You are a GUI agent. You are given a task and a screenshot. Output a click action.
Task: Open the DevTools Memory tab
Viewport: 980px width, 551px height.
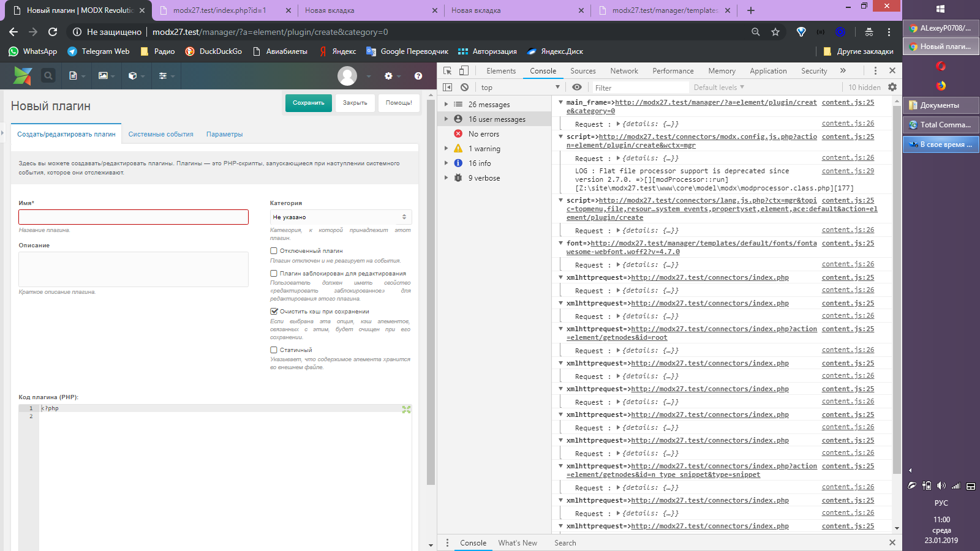tap(722, 71)
